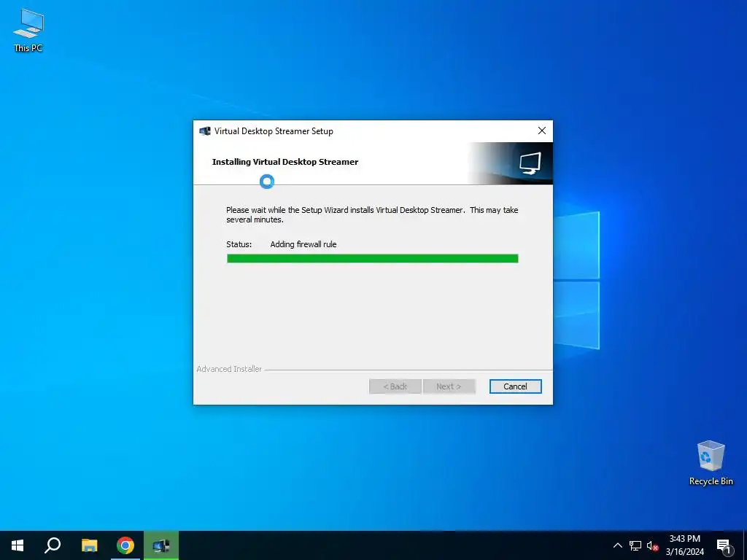Open This PC desktop icon

pyautogui.click(x=28, y=30)
